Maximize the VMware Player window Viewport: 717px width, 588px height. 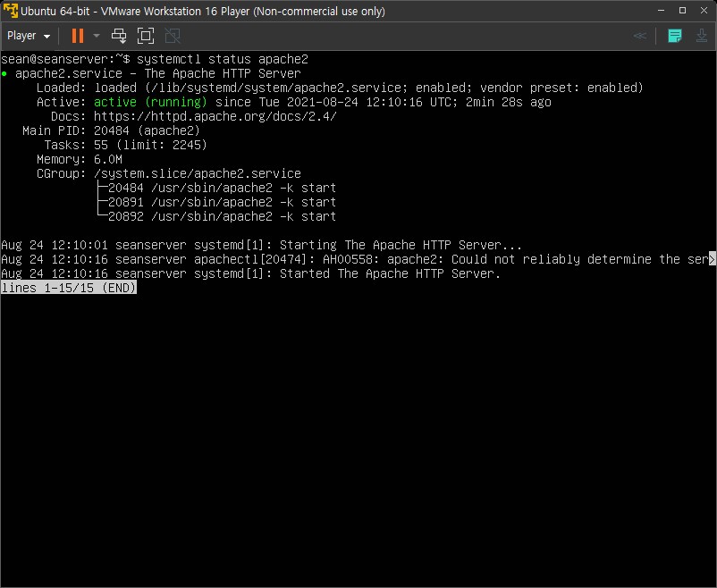[682, 10]
